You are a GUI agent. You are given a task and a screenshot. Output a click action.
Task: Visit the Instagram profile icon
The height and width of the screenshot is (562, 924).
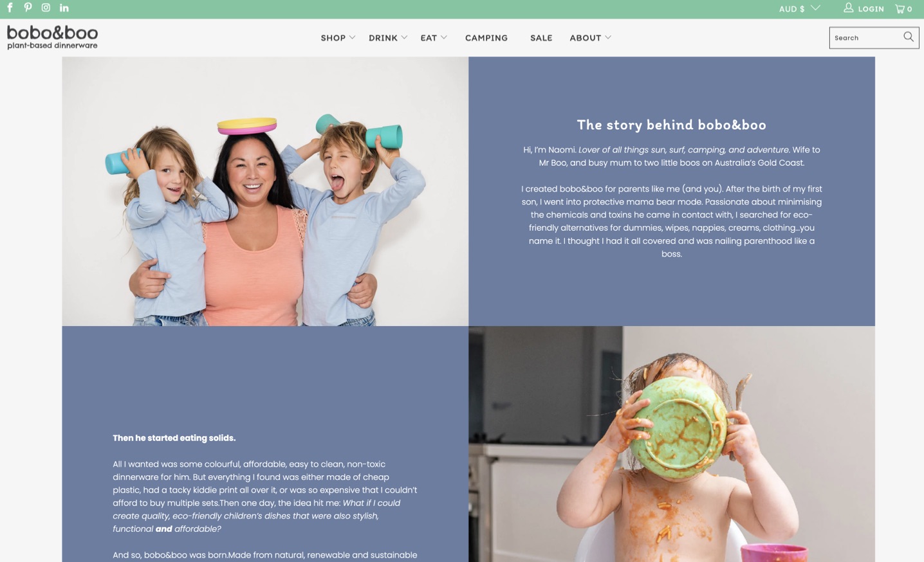(x=46, y=8)
